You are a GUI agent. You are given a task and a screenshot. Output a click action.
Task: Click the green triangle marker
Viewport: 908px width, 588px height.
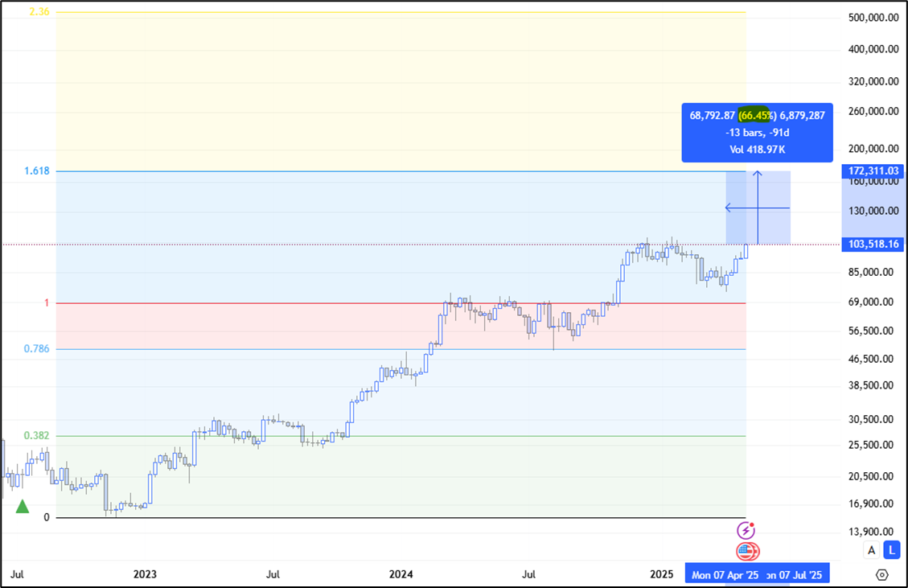pyautogui.click(x=23, y=506)
